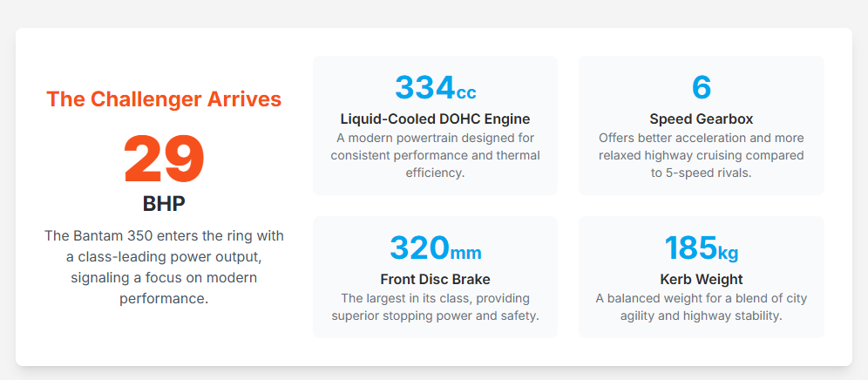Click the blue 320 brake size number

(x=419, y=248)
